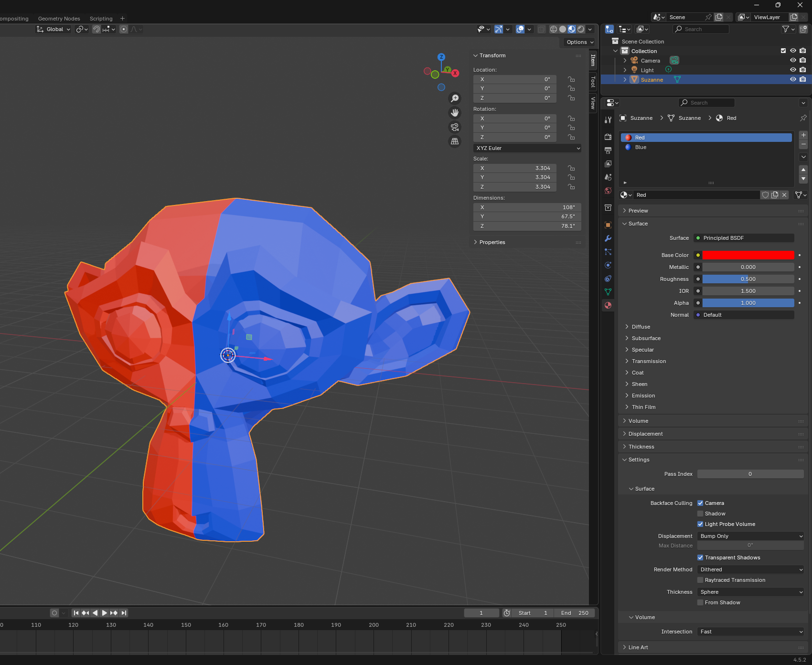Click the Base Color red swatch

click(748, 255)
